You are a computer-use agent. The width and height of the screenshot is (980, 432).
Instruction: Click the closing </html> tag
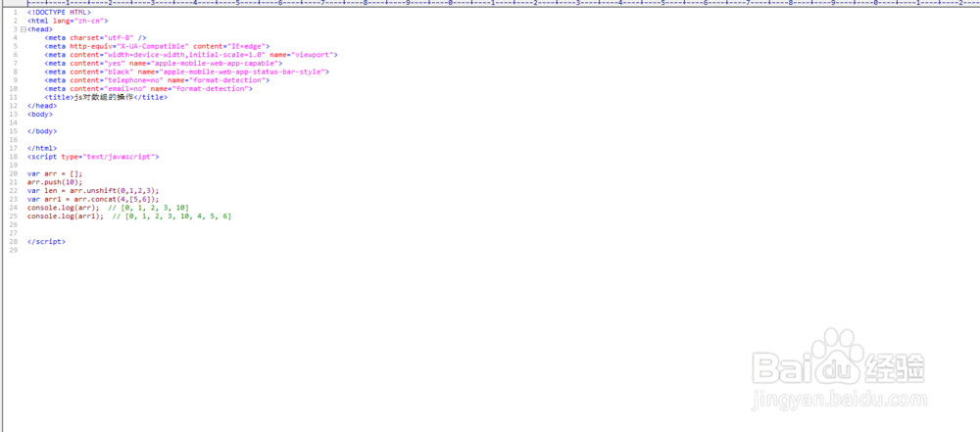[42, 148]
